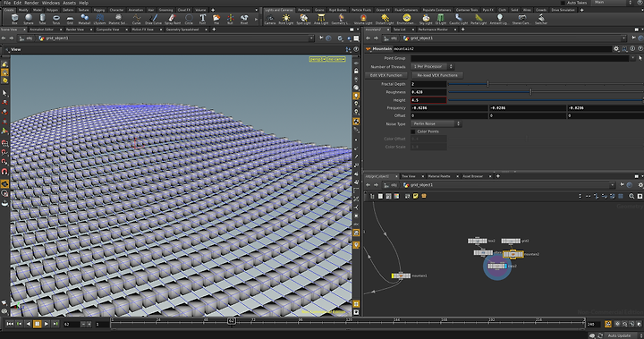Open the viewport persp camera menu
The image size is (644, 339).
[318, 59]
